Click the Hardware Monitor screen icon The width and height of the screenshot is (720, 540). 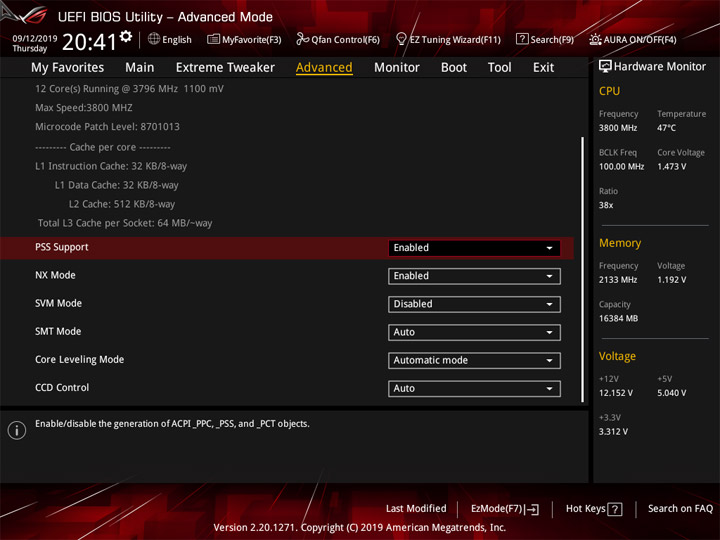[605, 67]
